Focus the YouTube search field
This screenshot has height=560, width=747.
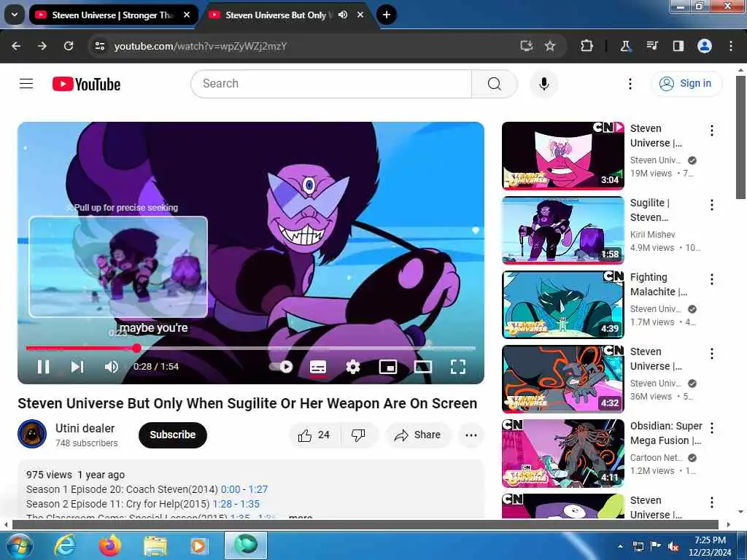click(x=331, y=84)
